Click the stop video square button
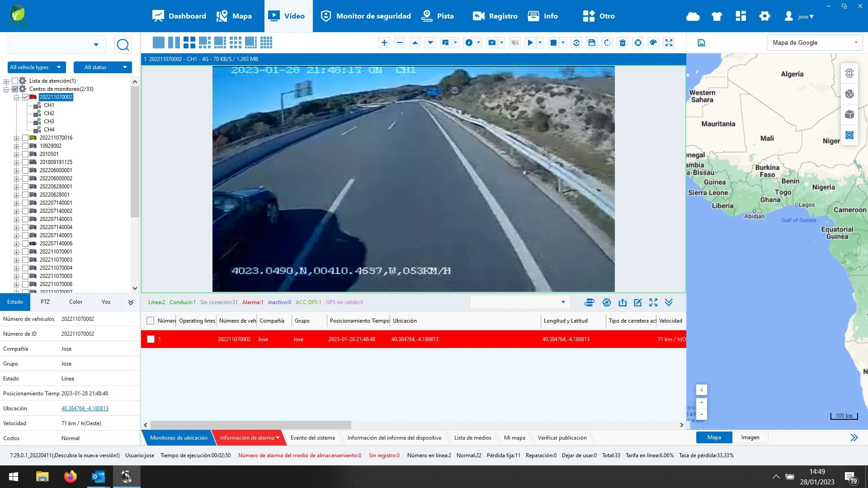868x488 pixels. click(x=553, y=42)
